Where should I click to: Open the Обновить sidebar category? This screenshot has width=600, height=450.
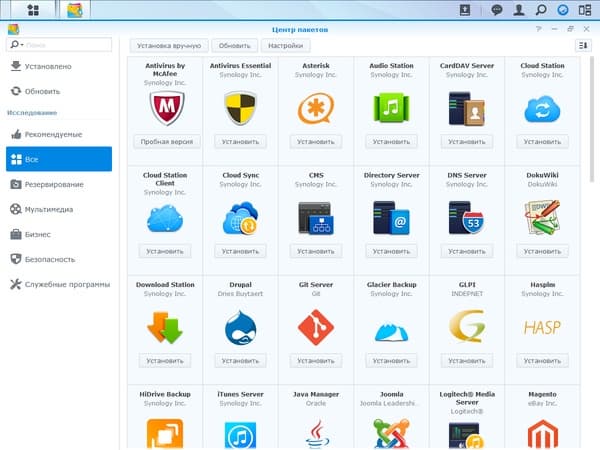click(x=59, y=91)
